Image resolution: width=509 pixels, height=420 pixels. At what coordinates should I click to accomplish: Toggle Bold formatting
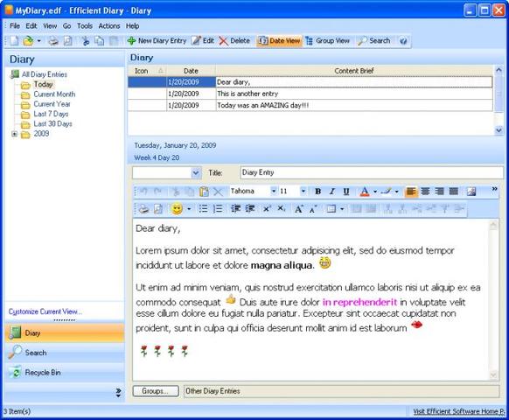coord(317,192)
